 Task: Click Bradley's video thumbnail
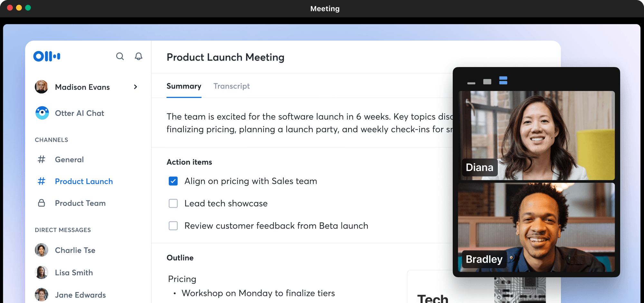[x=536, y=227]
